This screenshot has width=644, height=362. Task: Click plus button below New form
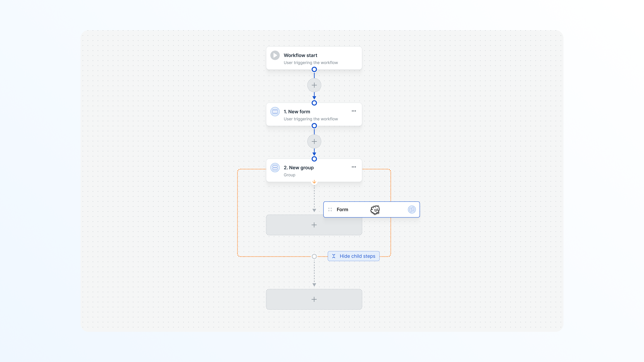(314, 141)
